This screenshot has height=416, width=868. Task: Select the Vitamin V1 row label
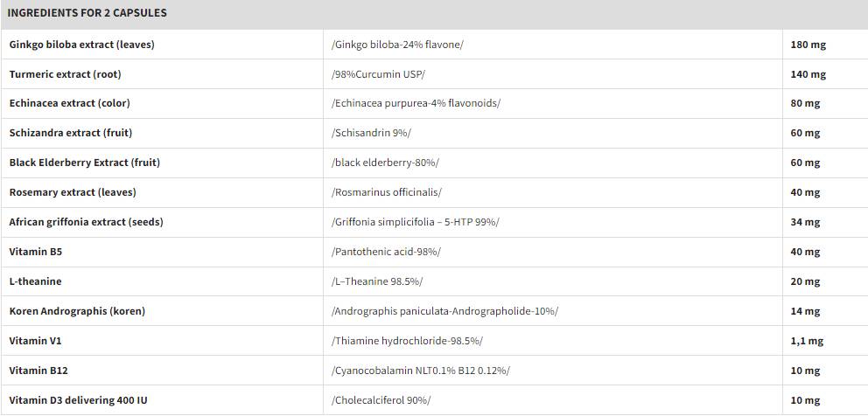pos(35,341)
